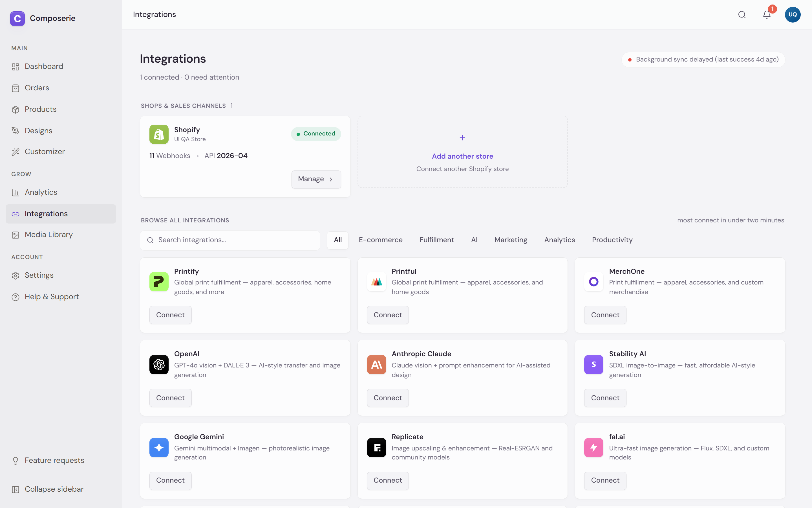The image size is (812, 508).
Task: Connect the Printful integration
Action: pyautogui.click(x=388, y=315)
